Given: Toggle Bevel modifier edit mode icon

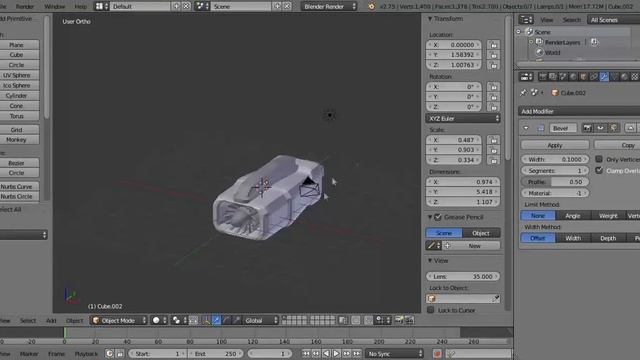Looking at the screenshot, I should click(x=613, y=128).
